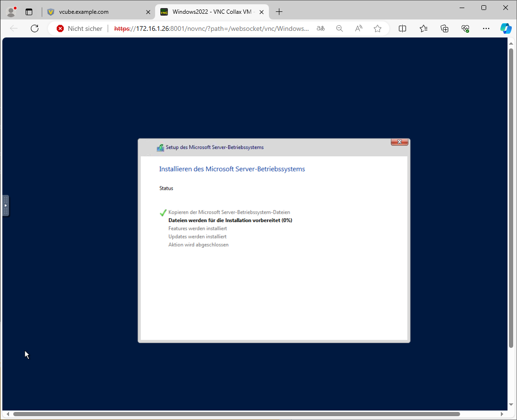
Task: Click 'Kopieren der Microsoft Server-Betriebssystem-Dateien' text
Action: click(229, 212)
